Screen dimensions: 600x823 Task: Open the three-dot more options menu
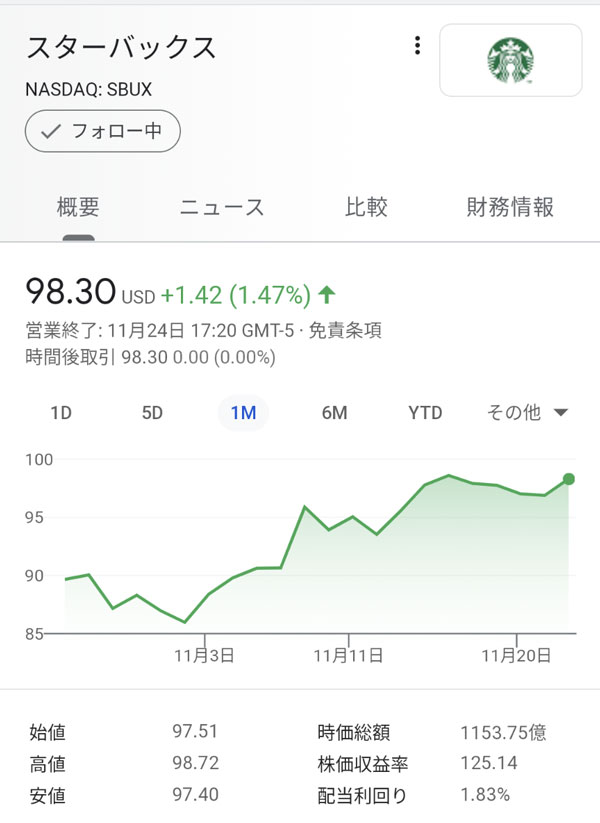point(417,46)
